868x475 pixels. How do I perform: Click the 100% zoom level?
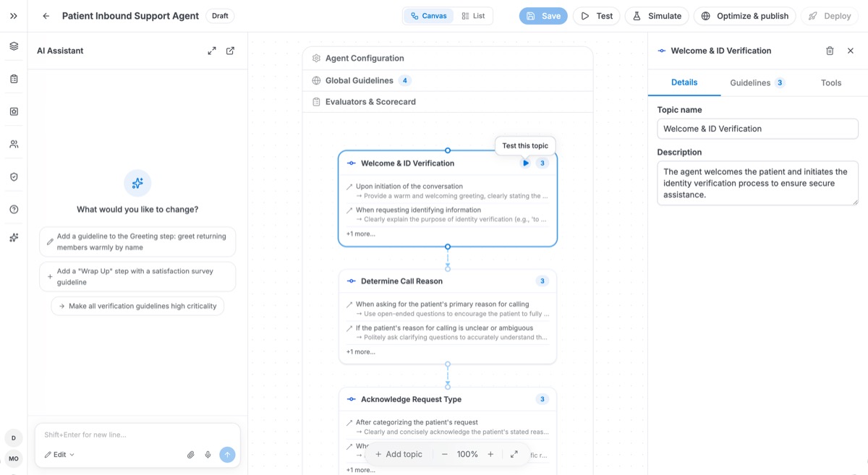tap(467, 454)
